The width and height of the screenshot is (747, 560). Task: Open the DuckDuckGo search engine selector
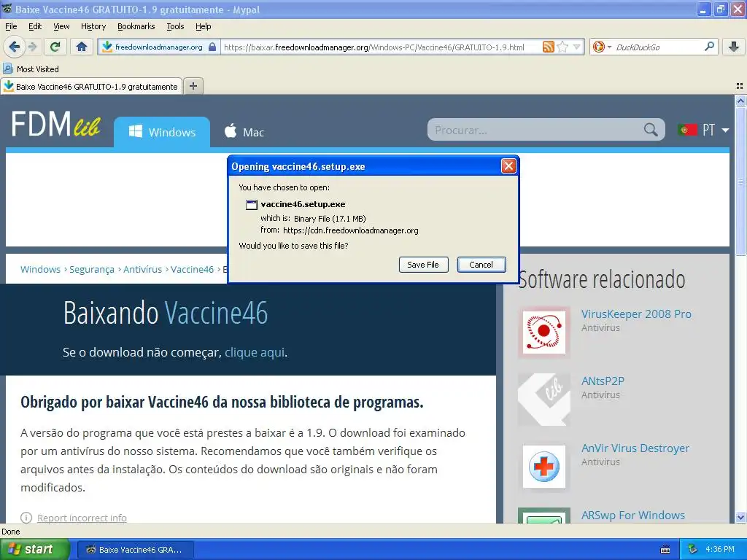(602, 47)
